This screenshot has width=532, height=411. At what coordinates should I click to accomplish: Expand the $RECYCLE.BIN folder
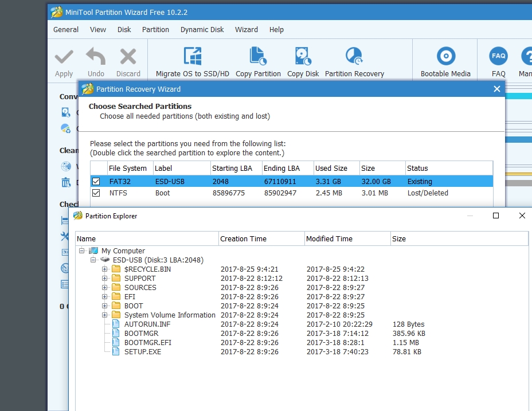pyautogui.click(x=104, y=269)
